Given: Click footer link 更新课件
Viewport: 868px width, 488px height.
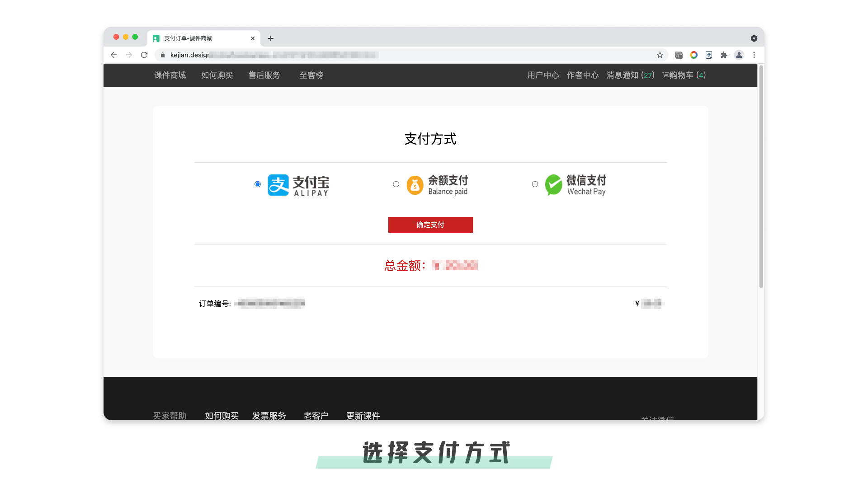Looking at the screenshot, I should point(363,416).
